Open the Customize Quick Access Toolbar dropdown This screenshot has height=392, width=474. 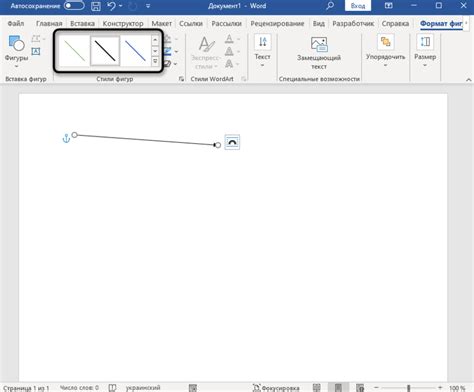pos(148,6)
